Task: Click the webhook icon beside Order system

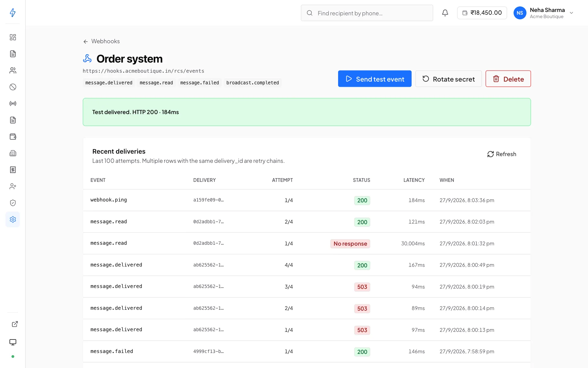Action: [87, 59]
